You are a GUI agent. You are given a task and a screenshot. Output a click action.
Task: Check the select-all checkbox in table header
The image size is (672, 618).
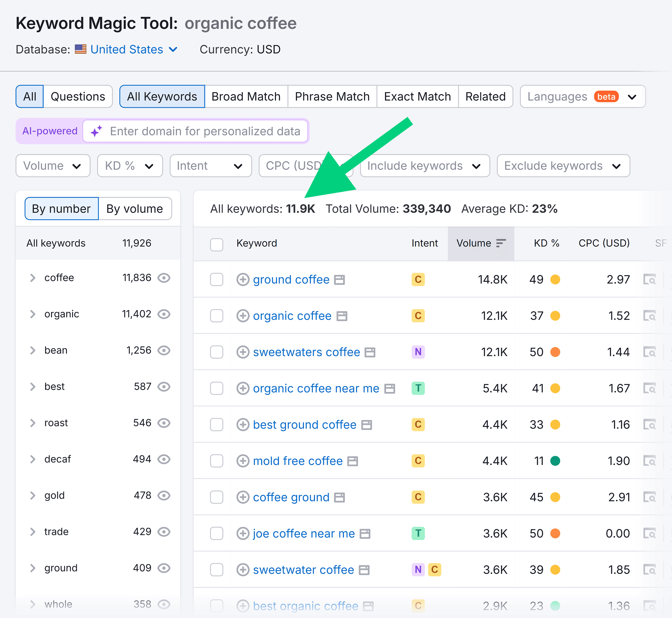[x=217, y=244]
